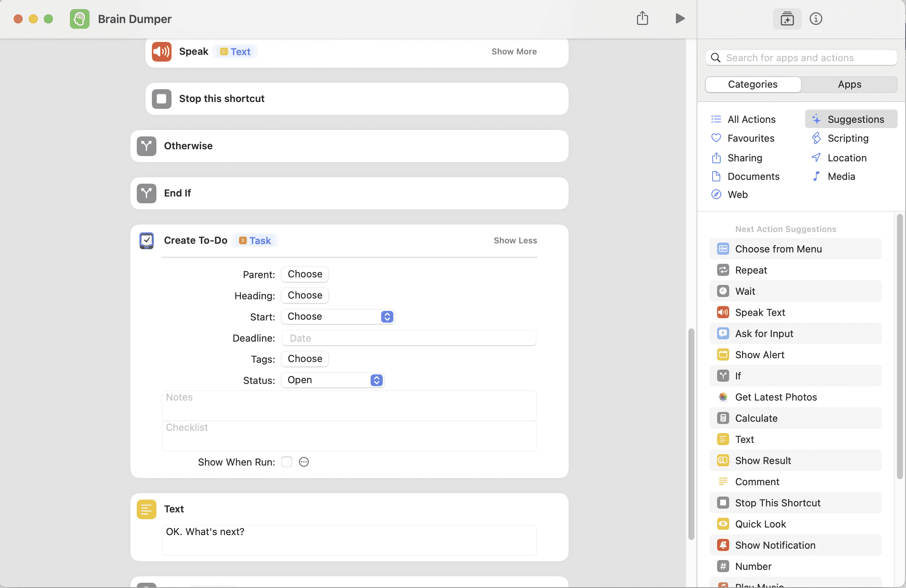The image size is (906, 588).
Task: Open the Location category
Action: pyautogui.click(x=839, y=158)
